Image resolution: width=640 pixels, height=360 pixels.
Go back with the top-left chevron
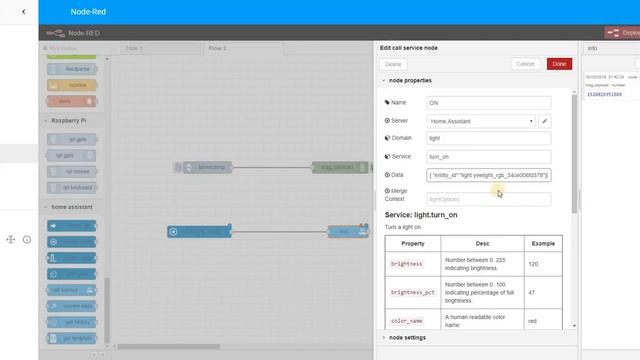click(x=23, y=12)
